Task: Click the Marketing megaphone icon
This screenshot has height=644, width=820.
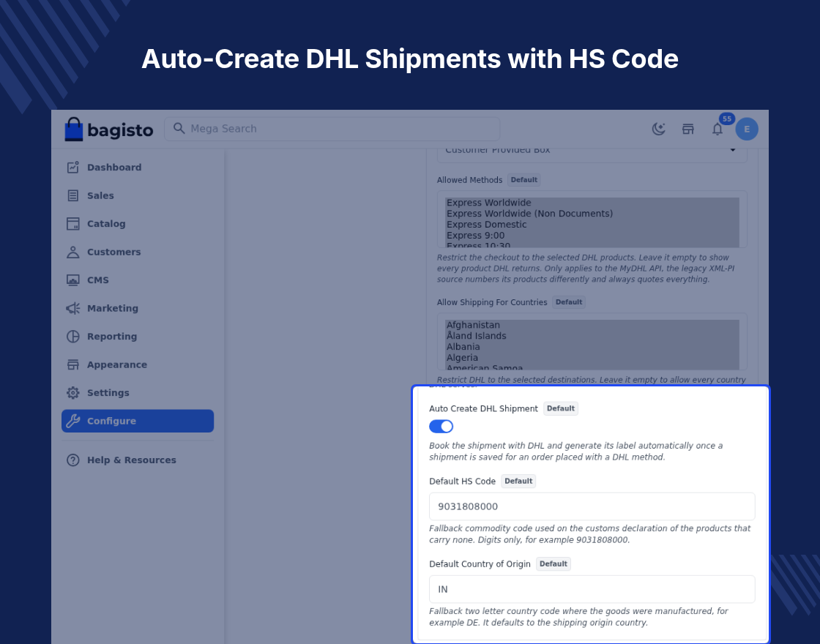Action: click(x=72, y=308)
